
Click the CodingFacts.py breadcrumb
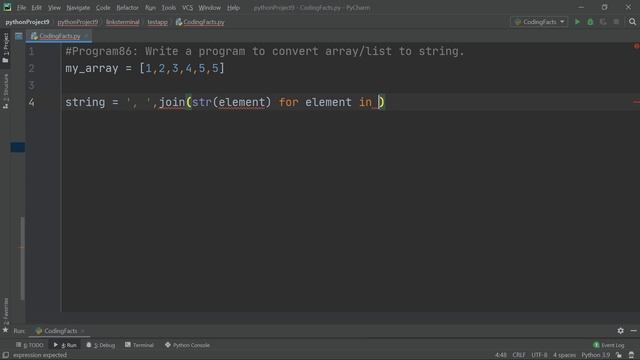200,22
